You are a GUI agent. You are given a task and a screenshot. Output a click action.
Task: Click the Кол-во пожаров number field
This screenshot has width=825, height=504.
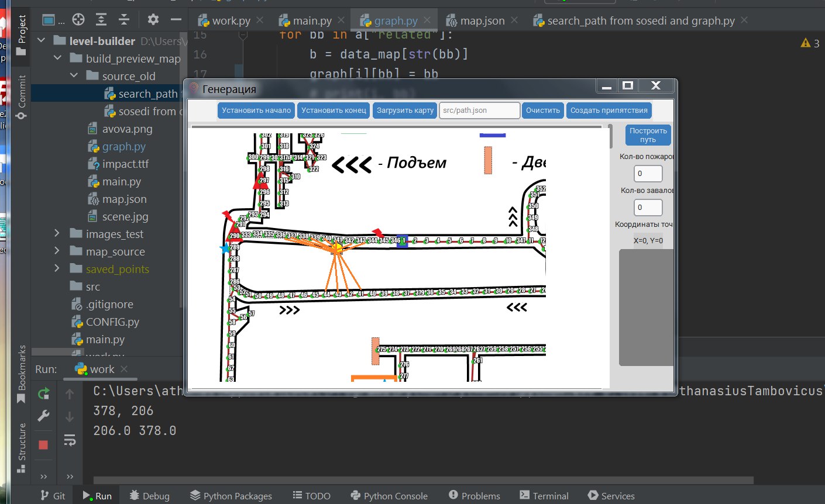[x=648, y=174]
